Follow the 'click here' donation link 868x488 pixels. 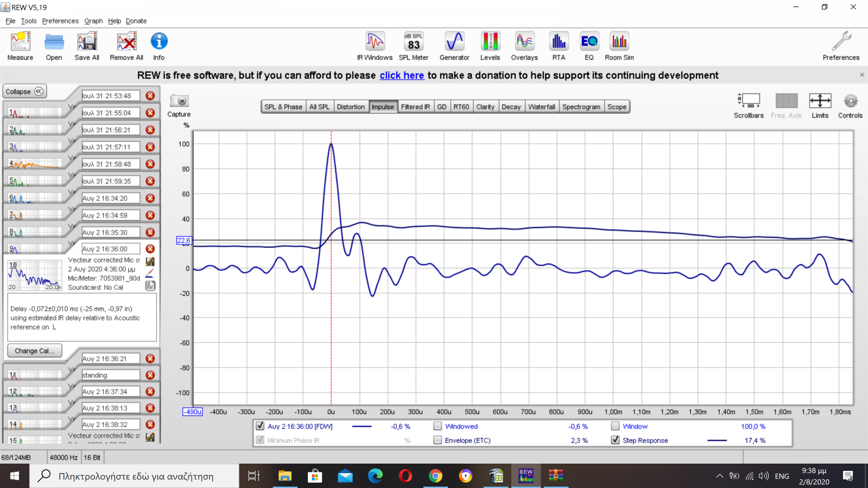pos(401,75)
